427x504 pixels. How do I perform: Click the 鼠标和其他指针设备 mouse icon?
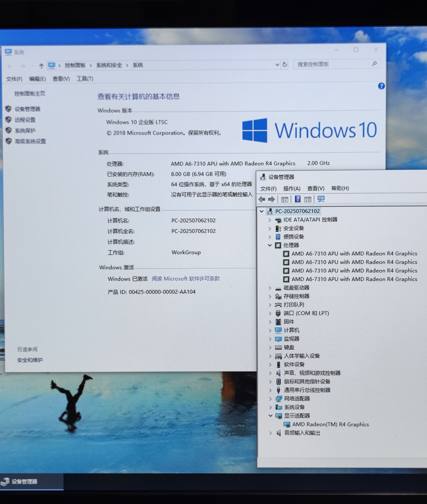[x=278, y=381]
